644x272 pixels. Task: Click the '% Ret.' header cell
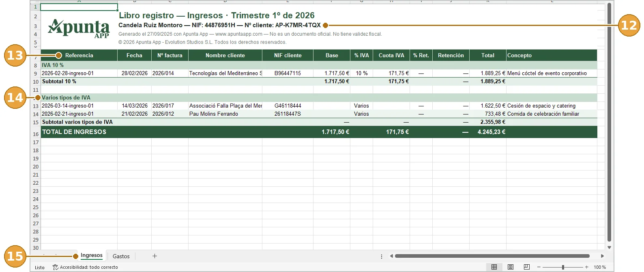421,55
